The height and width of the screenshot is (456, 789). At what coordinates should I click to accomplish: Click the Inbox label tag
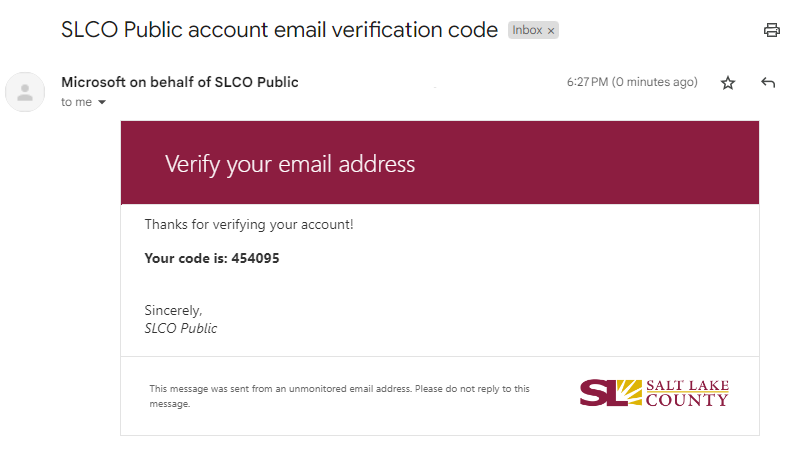(527, 31)
